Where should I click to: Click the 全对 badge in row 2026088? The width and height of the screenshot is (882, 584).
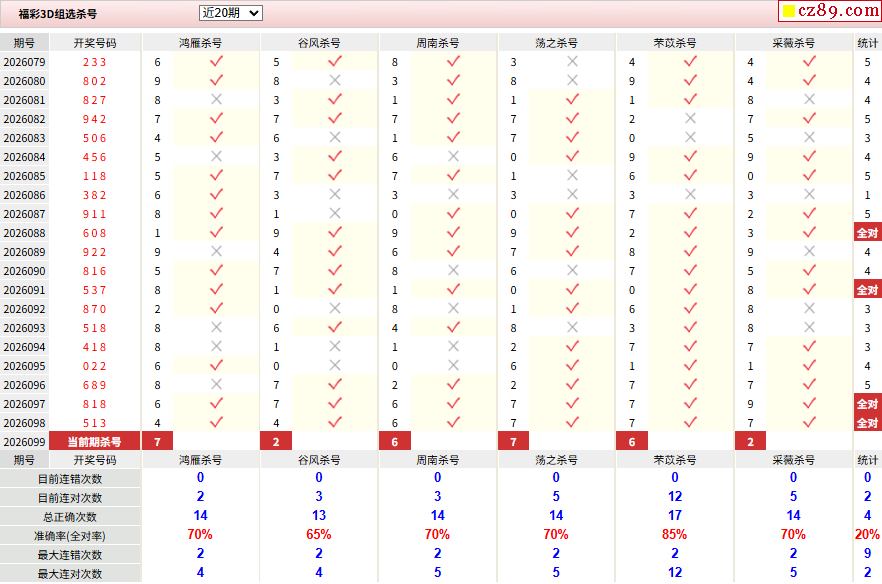click(x=867, y=233)
